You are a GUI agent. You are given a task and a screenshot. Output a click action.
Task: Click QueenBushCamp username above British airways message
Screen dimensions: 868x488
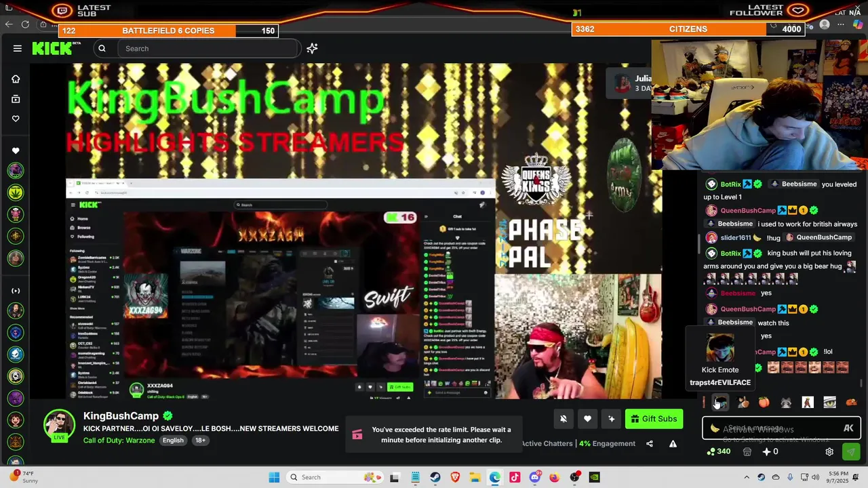[747, 211]
